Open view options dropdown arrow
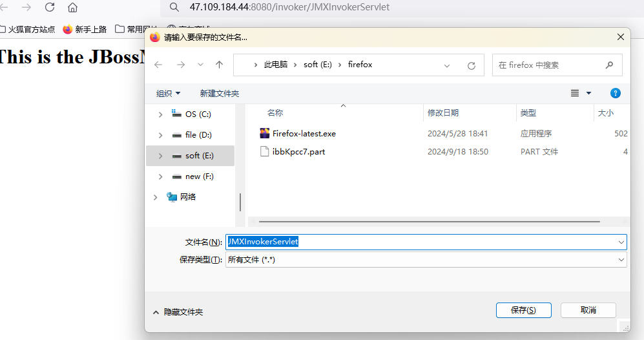This screenshot has width=644, height=340. (x=588, y=93)
